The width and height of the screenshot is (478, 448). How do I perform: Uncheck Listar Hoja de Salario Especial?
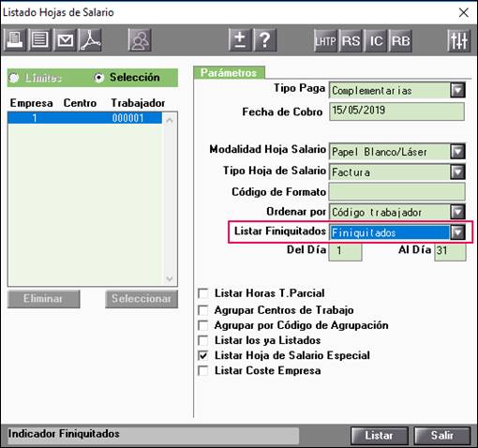203,355
